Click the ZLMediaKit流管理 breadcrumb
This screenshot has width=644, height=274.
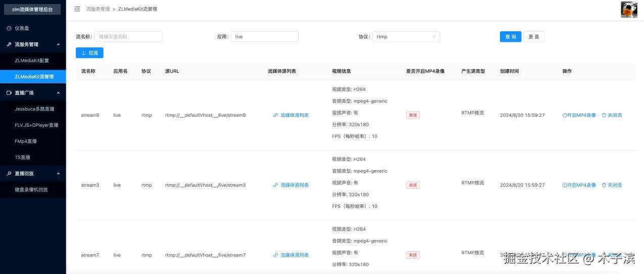pos(137,9)
